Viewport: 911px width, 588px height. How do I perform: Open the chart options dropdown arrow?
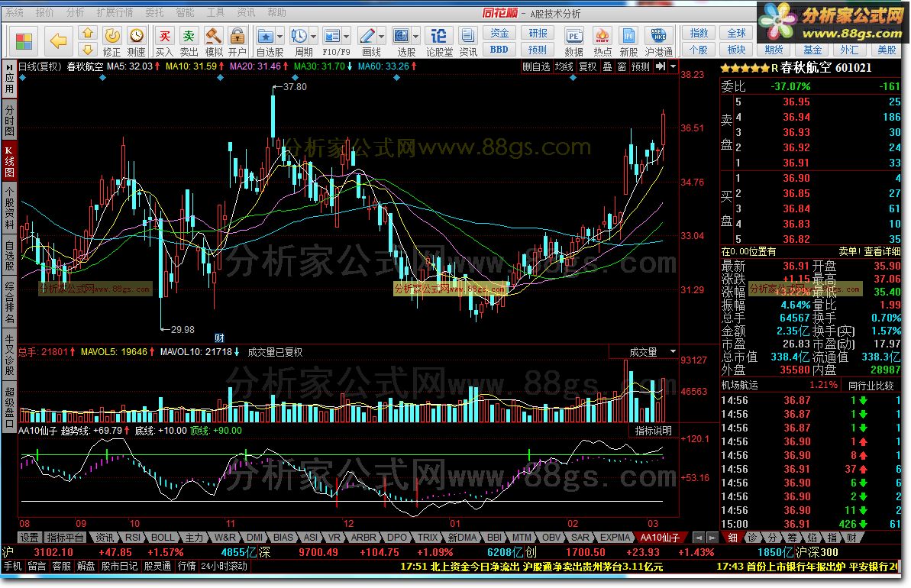(673, 67)
